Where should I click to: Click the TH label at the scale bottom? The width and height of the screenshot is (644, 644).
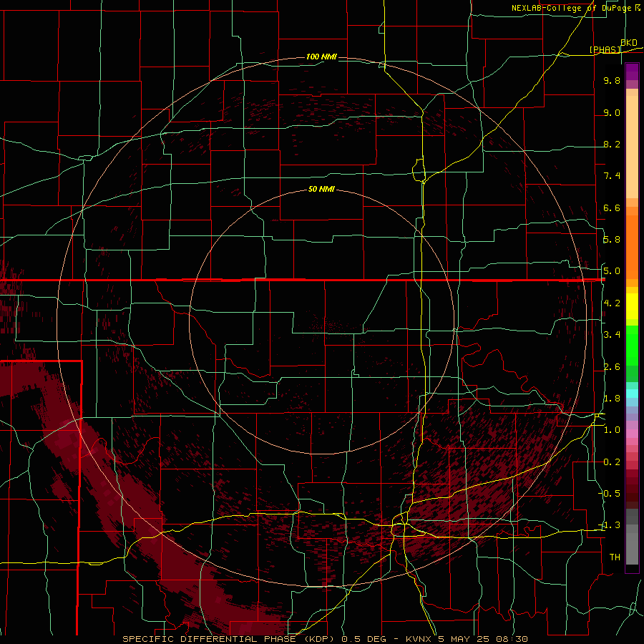point(615,557)
